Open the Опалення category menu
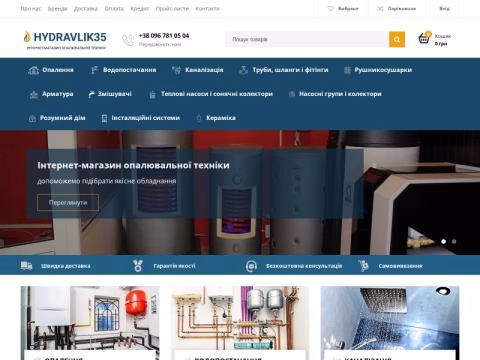The width and height of the screenshot is (480, 360). pyautogui.click(x=58, y=70)
